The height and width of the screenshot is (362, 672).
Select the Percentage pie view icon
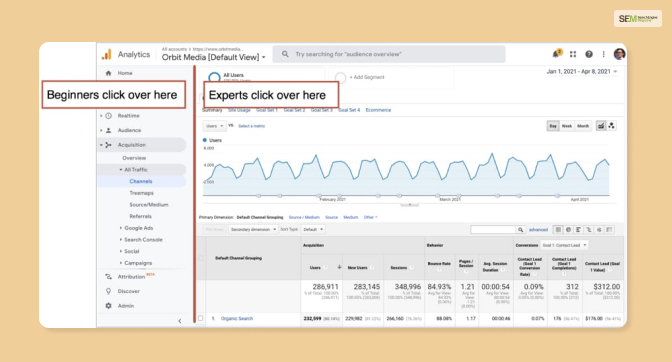[568, 230]
